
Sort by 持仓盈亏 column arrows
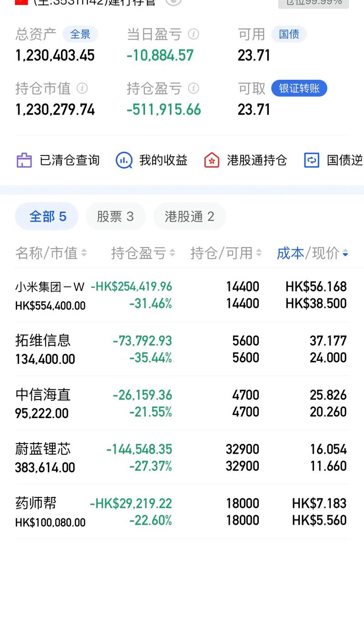(x=172, y=253)
